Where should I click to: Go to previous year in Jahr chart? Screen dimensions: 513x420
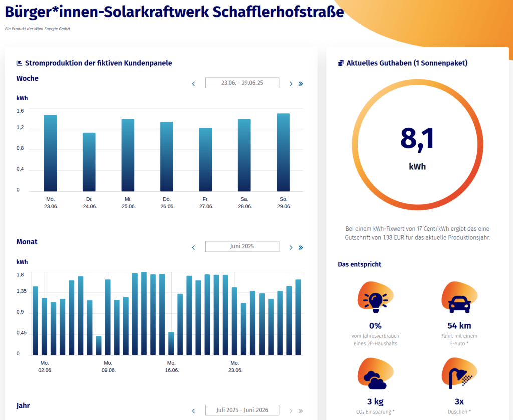tap(194, 411)
